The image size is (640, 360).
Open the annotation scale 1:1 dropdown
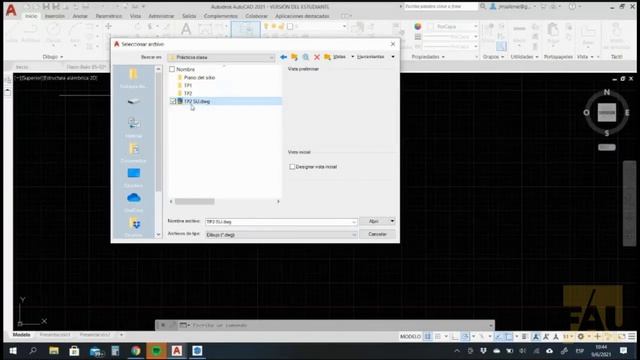(x=568, y=336)
